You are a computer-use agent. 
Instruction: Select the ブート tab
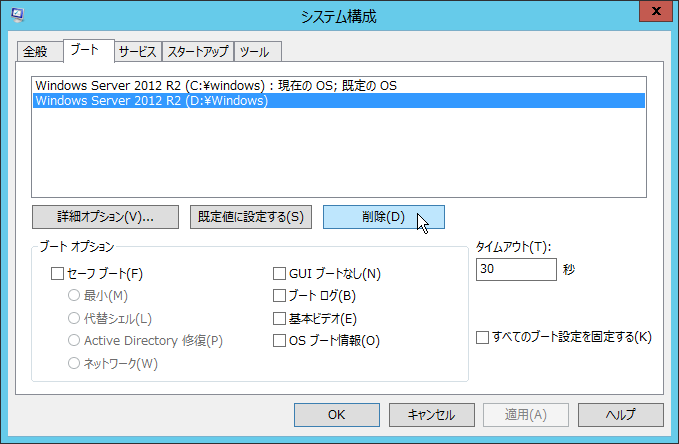89,51
